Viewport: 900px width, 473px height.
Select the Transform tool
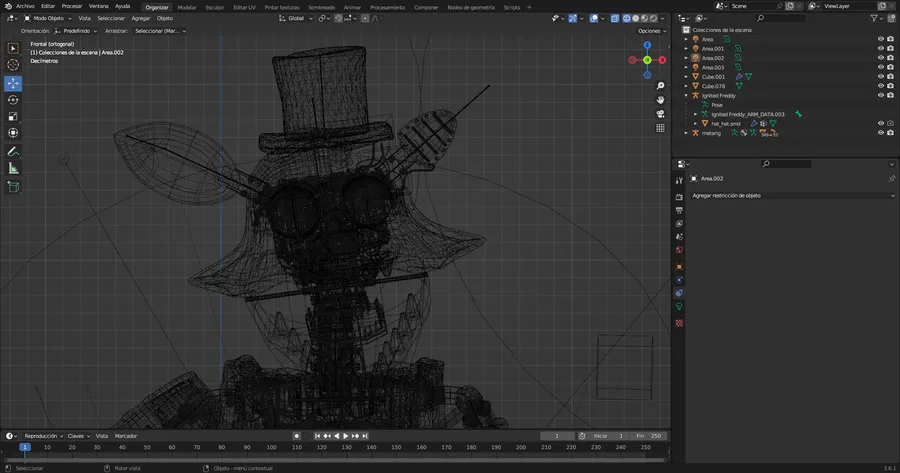coord(13,133)
